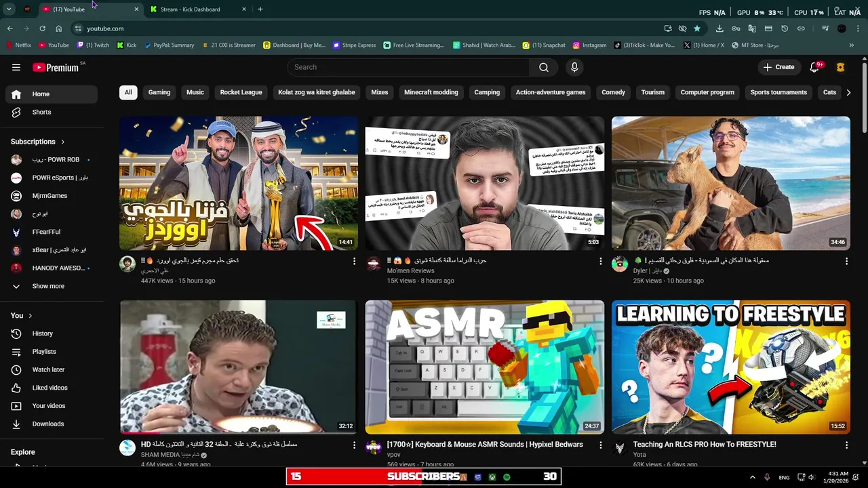Viewport: 868px width, 488px height.
Task: Open browser history clock icon
Action: (785, 28)
